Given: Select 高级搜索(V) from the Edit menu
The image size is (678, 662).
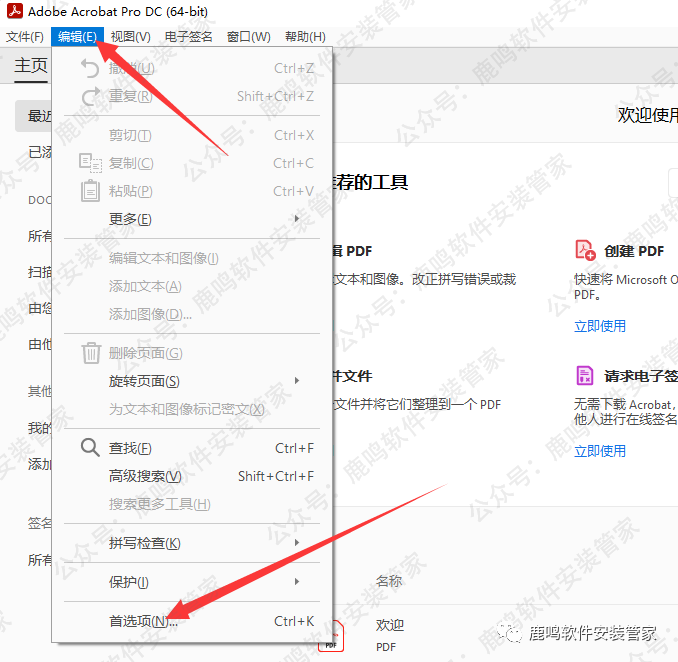Looking at the screenshot, I should click(145, 476).
